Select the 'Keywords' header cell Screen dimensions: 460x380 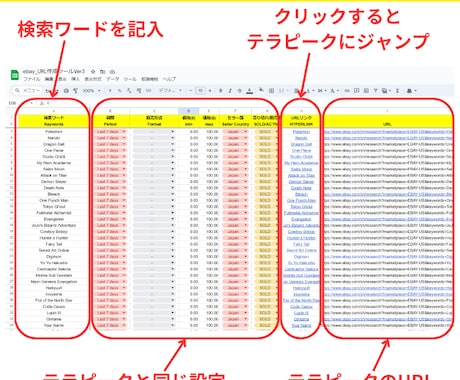pyautogui.click(x=54, y=124)
